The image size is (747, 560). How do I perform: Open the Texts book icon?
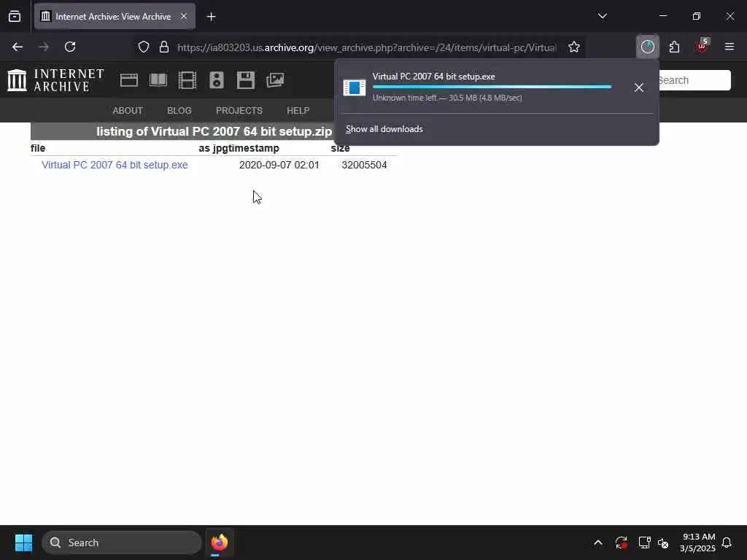tap(158, 80)
